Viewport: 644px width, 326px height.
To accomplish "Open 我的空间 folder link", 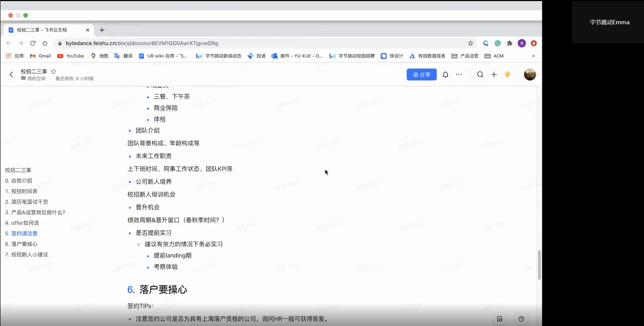I will 33,78.
